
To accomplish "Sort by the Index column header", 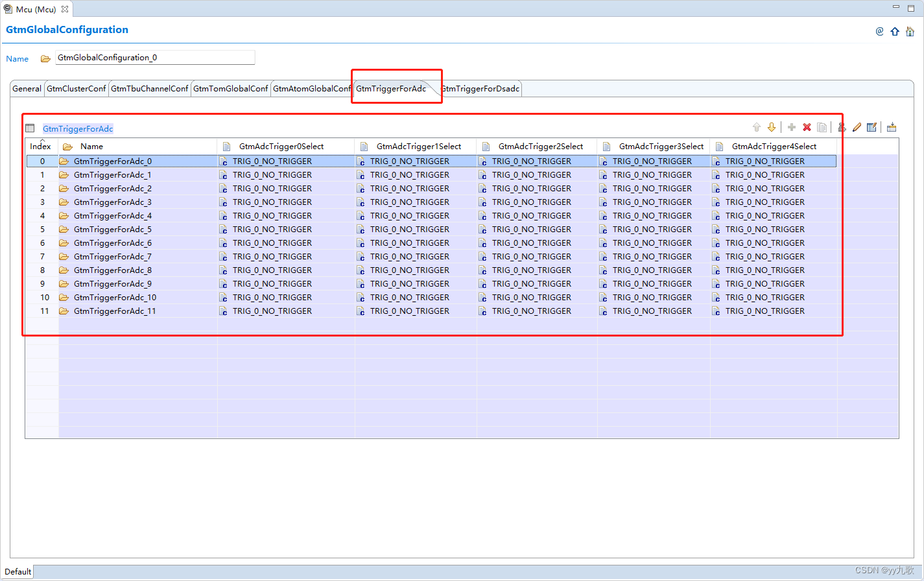I will (x=41, y=147).
